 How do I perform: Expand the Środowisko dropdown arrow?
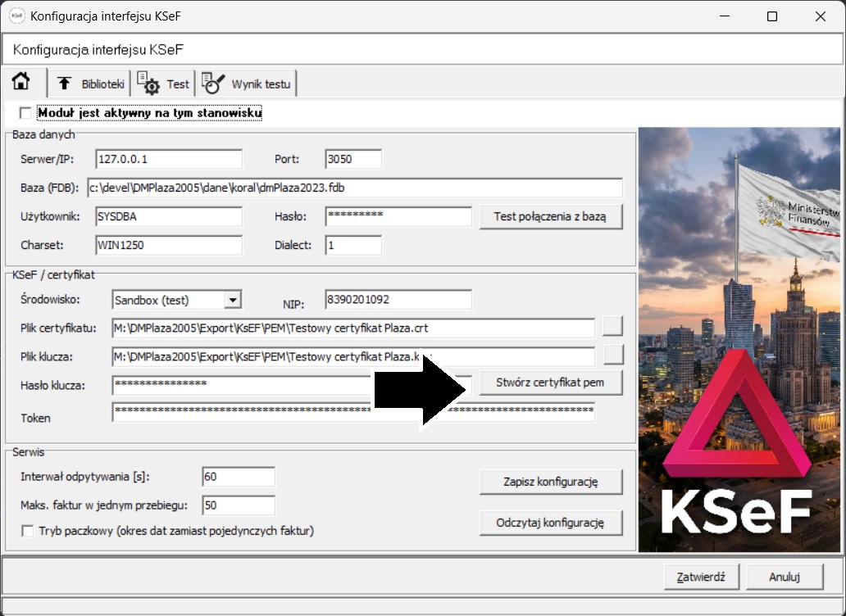click(x=233, y=300)
